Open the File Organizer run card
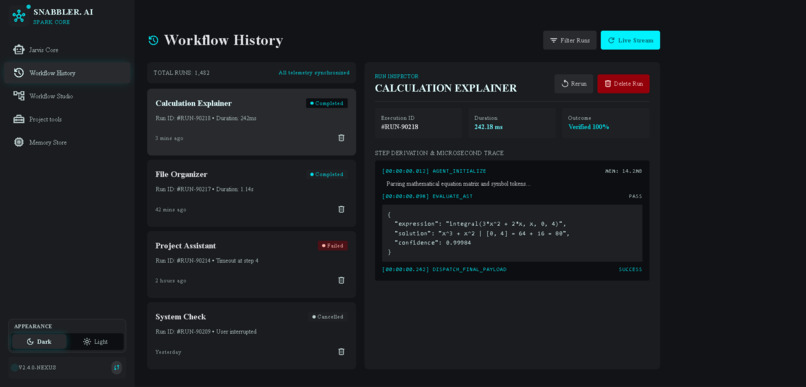Image resolution: width=806 pixels, height=387 pixels. [251, 193]
